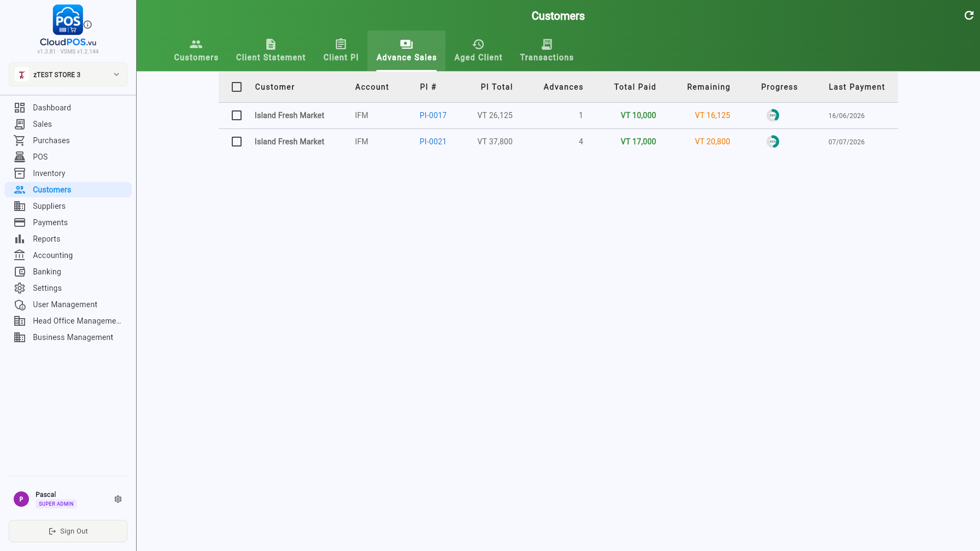The height and width of the screenshot is (551, 980).
Task: Go to Sales in the sidebar
Action: click(68, 124)
